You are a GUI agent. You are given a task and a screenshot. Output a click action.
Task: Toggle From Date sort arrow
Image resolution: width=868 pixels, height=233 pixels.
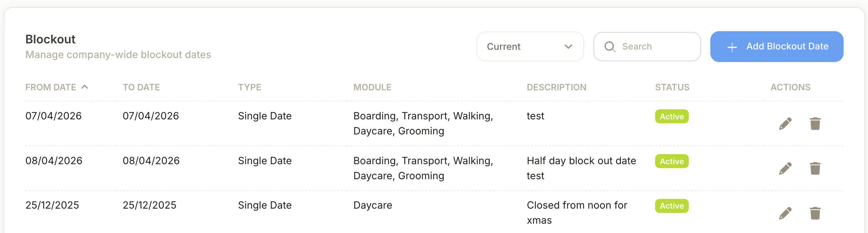85,87
